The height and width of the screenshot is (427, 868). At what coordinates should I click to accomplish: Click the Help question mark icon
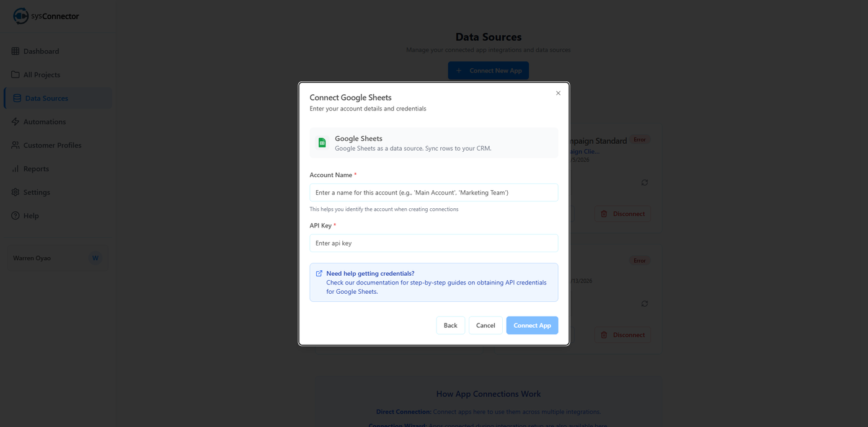(15, 216)
